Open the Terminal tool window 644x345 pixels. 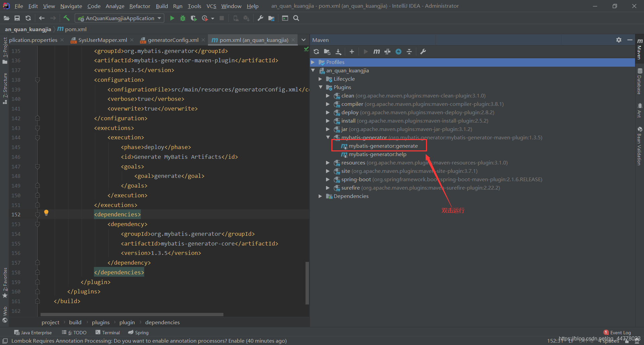tap(108, 333)
